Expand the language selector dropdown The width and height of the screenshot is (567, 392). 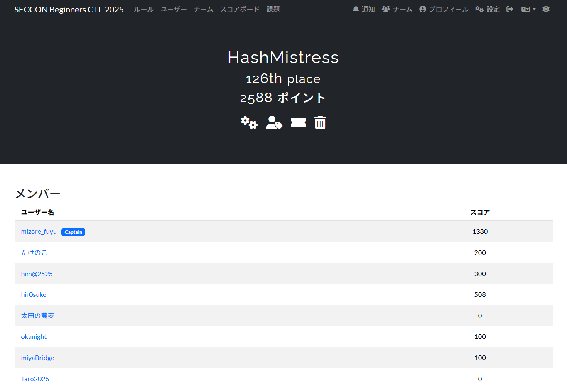point(528,9)
